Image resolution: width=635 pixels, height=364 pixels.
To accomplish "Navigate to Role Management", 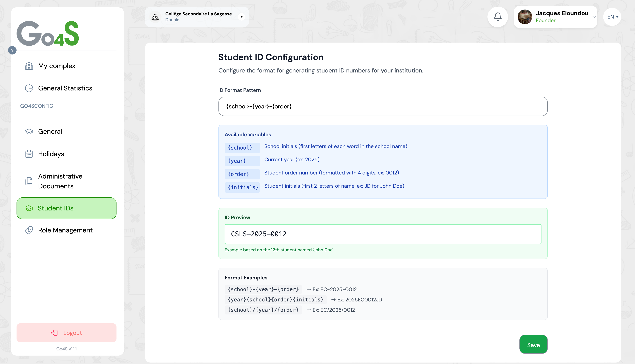I will (65, 230).
